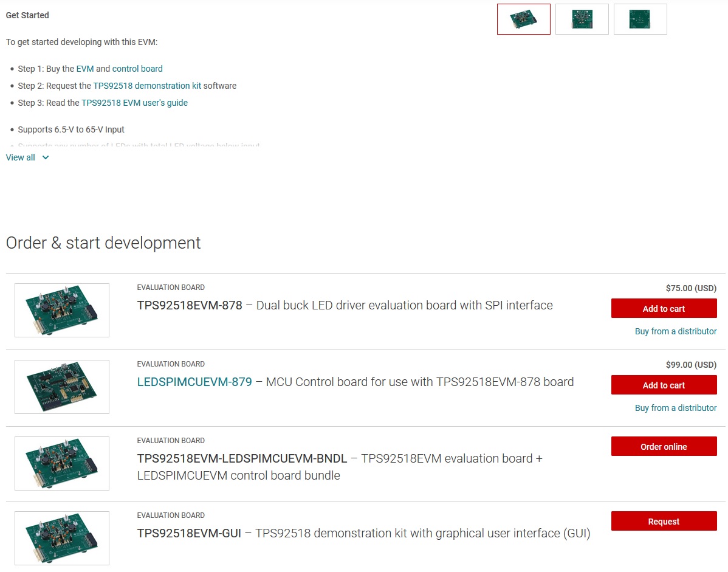
Task: Click the TPS92518EVM-878 board image
Action: coord(62,310)
